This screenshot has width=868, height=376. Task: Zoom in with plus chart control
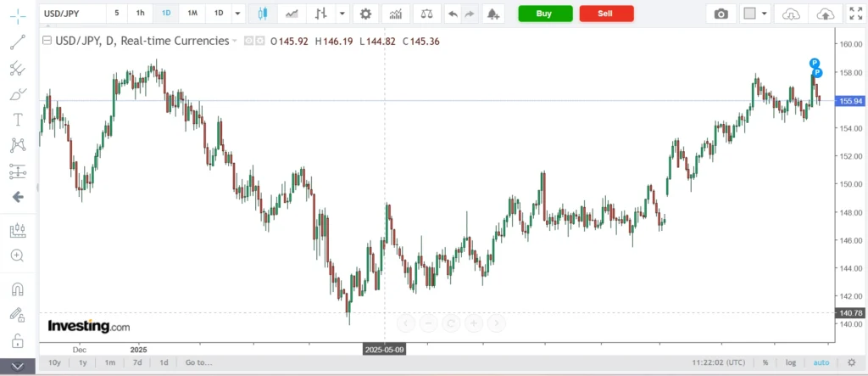(473, 323)
